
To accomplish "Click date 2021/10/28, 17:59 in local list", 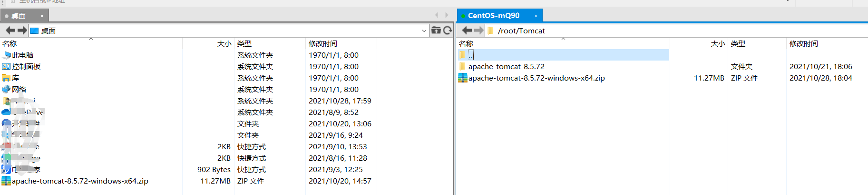I will pyautogui.click(x=340, y=101).
